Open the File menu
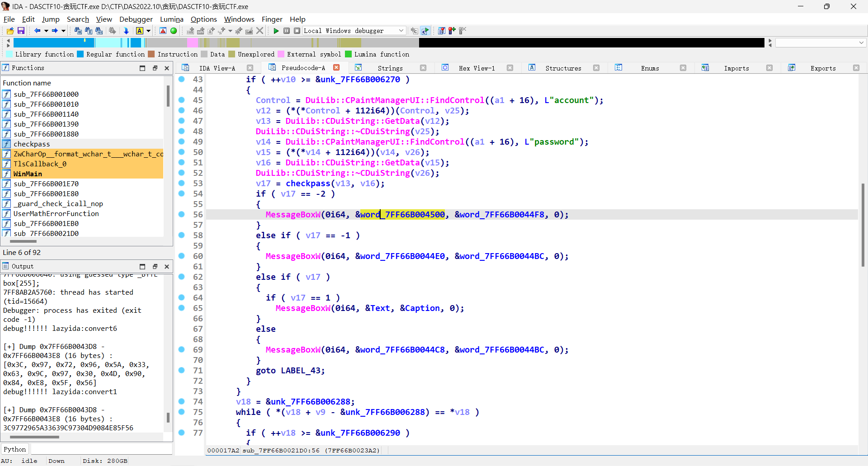Viewport: 868px width, 466px height. pos(9,19)
